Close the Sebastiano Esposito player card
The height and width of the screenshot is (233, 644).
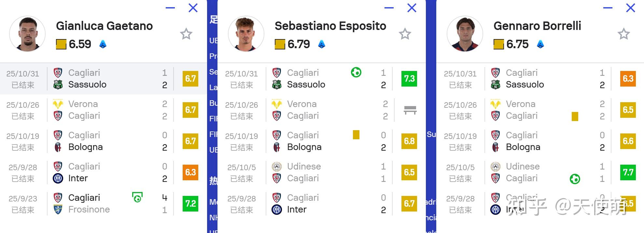tap(412, 8)
